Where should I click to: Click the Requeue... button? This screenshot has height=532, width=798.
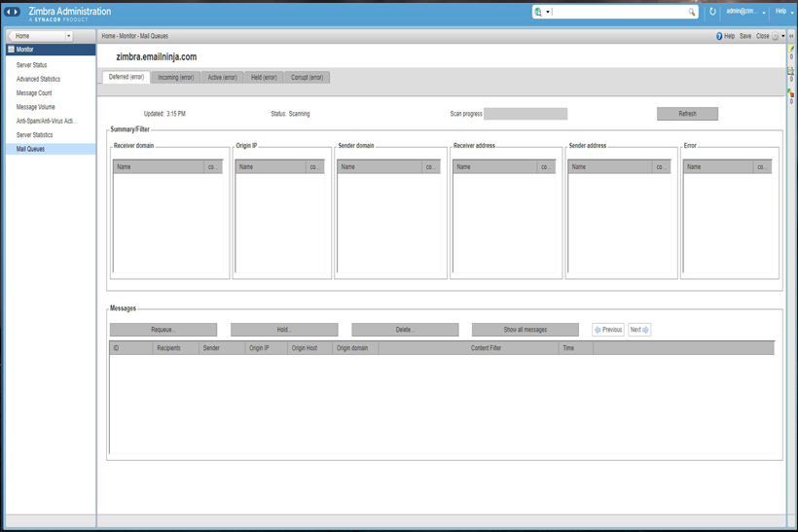pyautogui.click(x=163, y=330)
